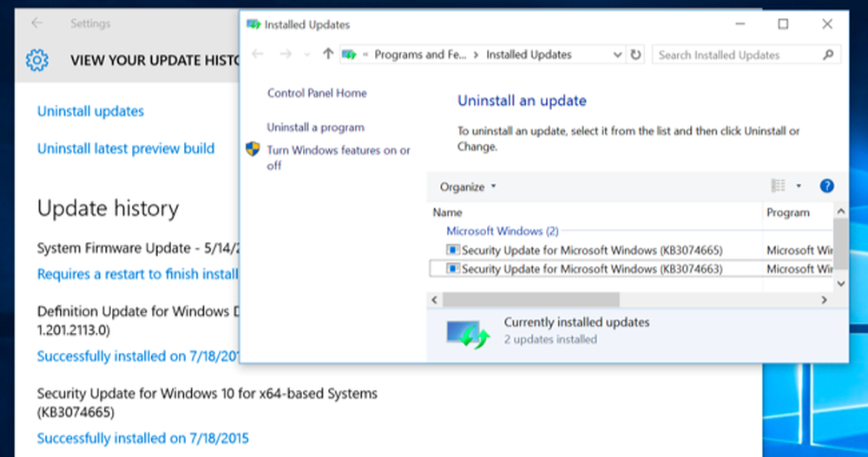The image size is (868, 457).
Task: Go back in the Settings window
Action: (37, 23)
